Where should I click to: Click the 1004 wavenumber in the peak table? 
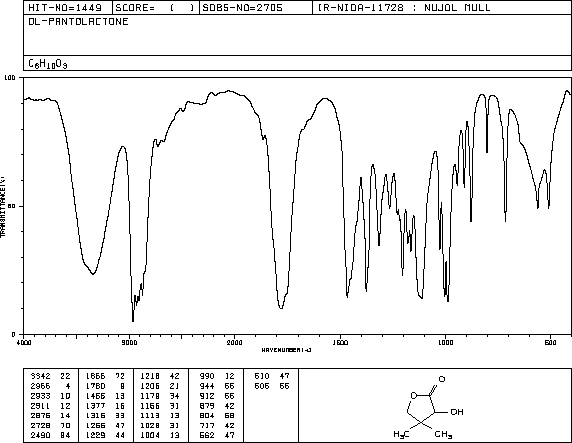click(150, 435)
